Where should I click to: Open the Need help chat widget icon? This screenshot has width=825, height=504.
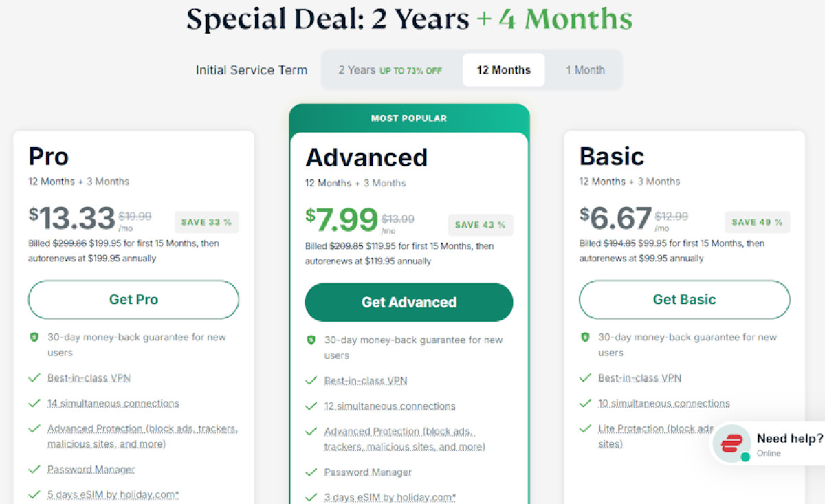(732, 443)
